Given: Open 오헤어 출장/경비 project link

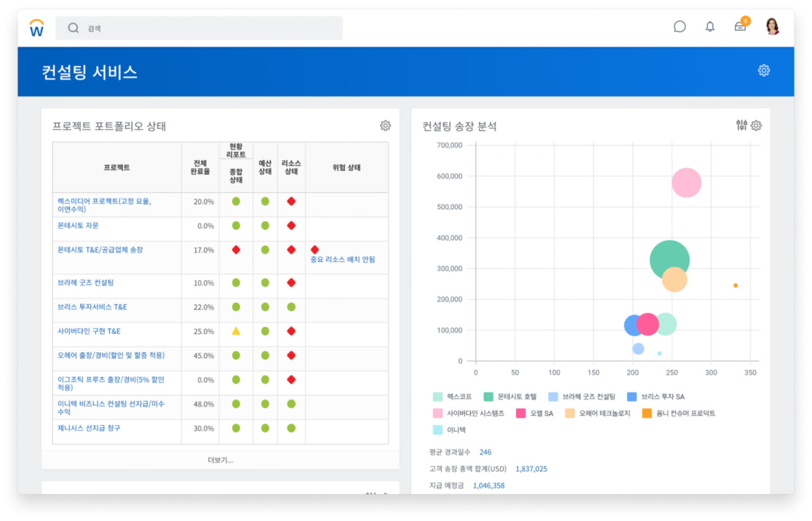Looking at the screenshot, I should (111, 355).
